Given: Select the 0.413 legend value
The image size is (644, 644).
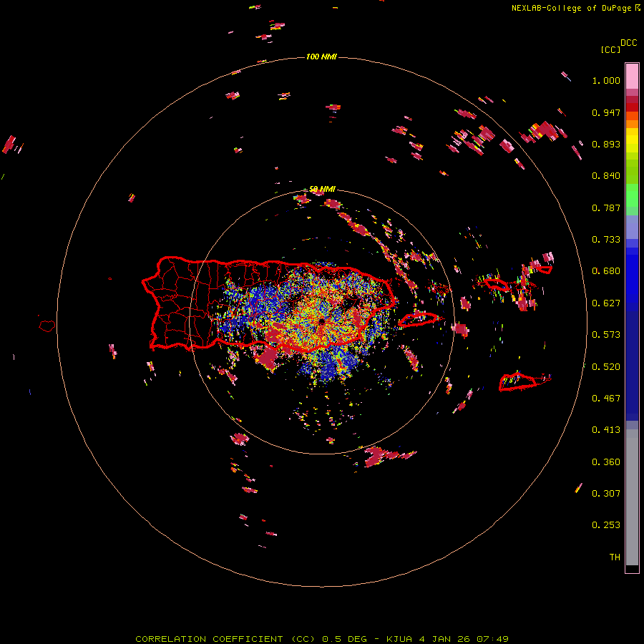Looking at the screenshot, I should click(x=606, y=430).
